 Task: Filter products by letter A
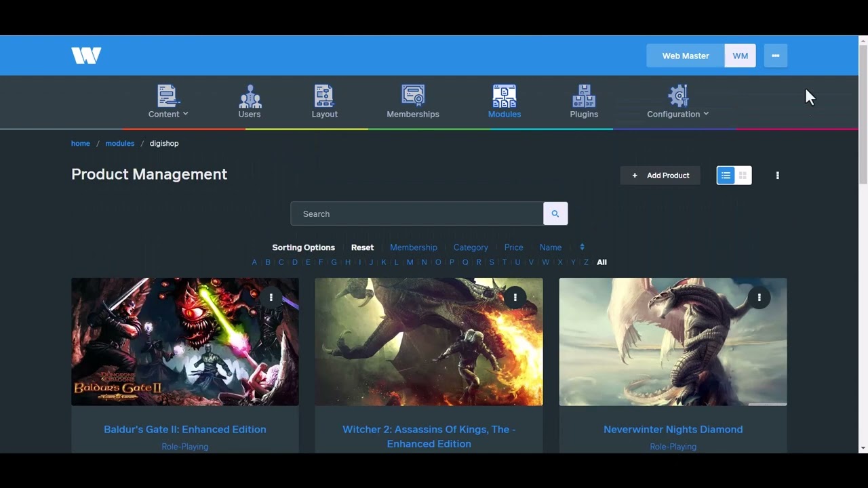(x=254, y=262)
